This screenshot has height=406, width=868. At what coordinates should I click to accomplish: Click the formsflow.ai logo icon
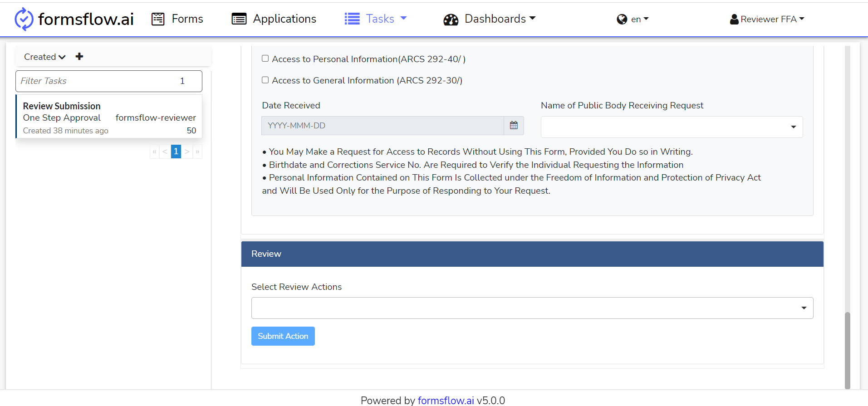tap(24, 19)
